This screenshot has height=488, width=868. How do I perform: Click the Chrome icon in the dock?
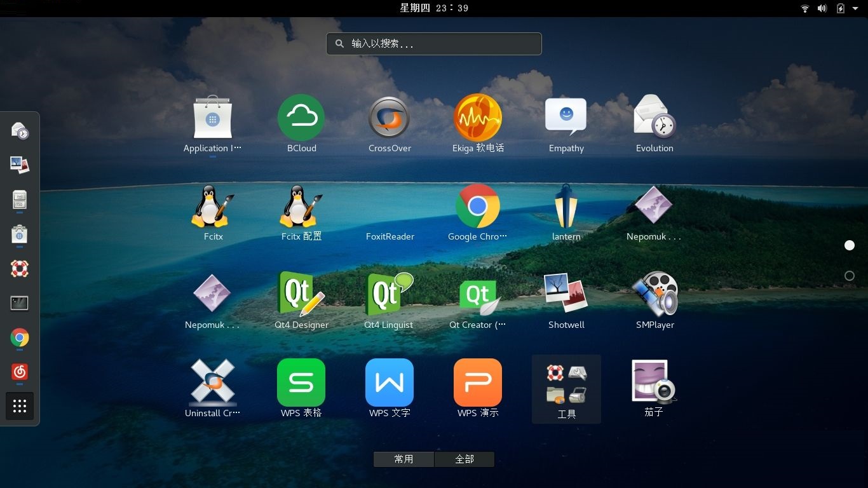point(20,337)
